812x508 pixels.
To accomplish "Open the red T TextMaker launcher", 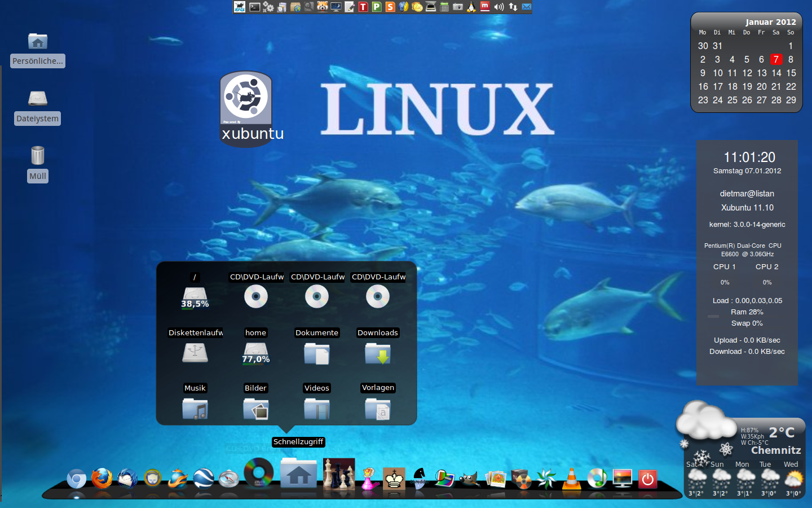I will 363,7.
